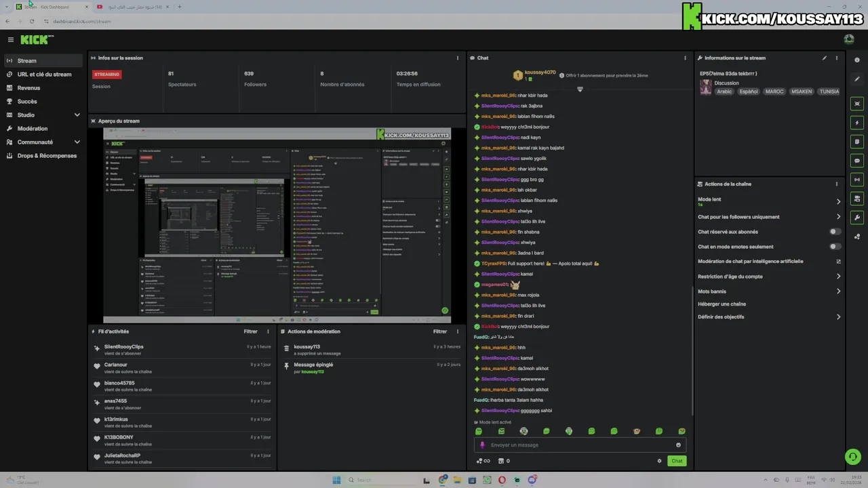Open a new browser tab
The height and width of the screenshot is (488, 868).
pyautogui.click(x=179, y=7)
